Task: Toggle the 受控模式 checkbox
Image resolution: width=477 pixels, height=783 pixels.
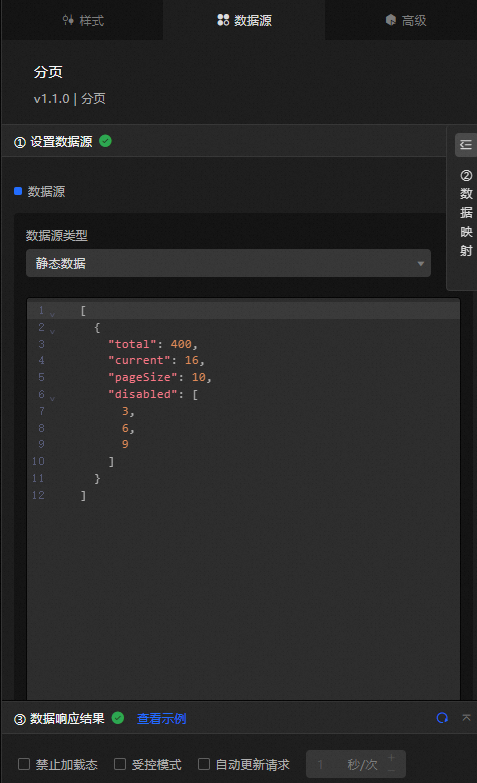Action: pos(120,764)
